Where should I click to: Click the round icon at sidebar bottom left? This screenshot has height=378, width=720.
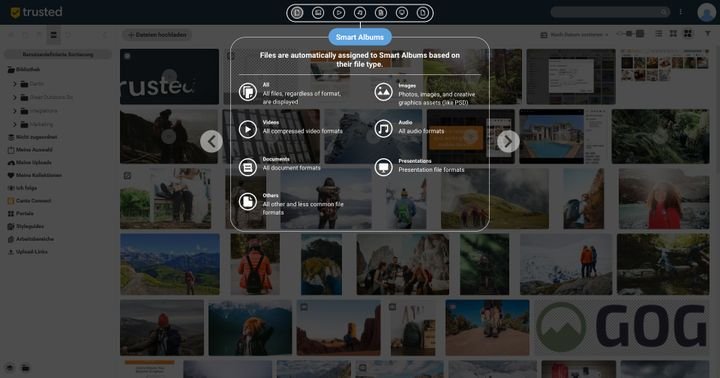tap(10, 367)
